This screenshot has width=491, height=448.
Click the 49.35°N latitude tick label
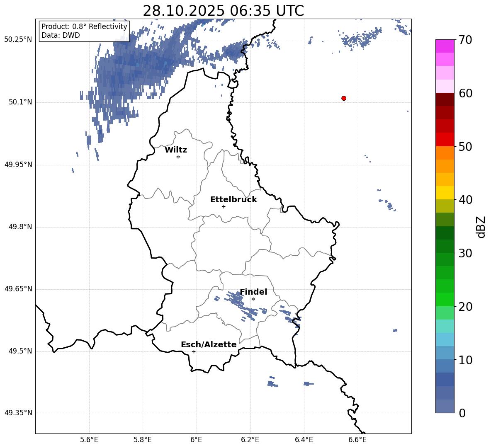coord(18,413)
